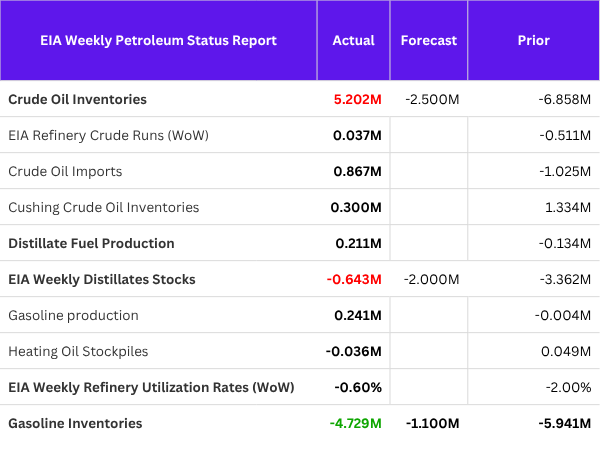Select the -6.858M prior value
Screen dimensions: 600x450
point(564,99)
